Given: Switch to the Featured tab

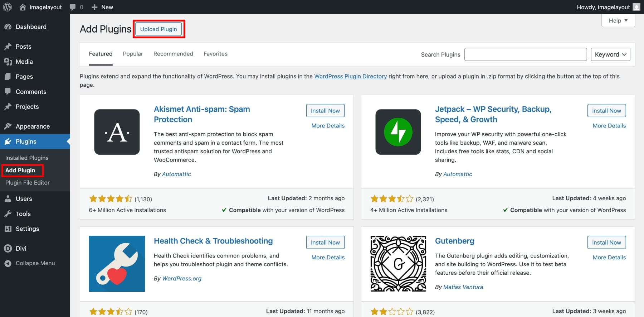Looking at the screenshot, I should (101, 54).
